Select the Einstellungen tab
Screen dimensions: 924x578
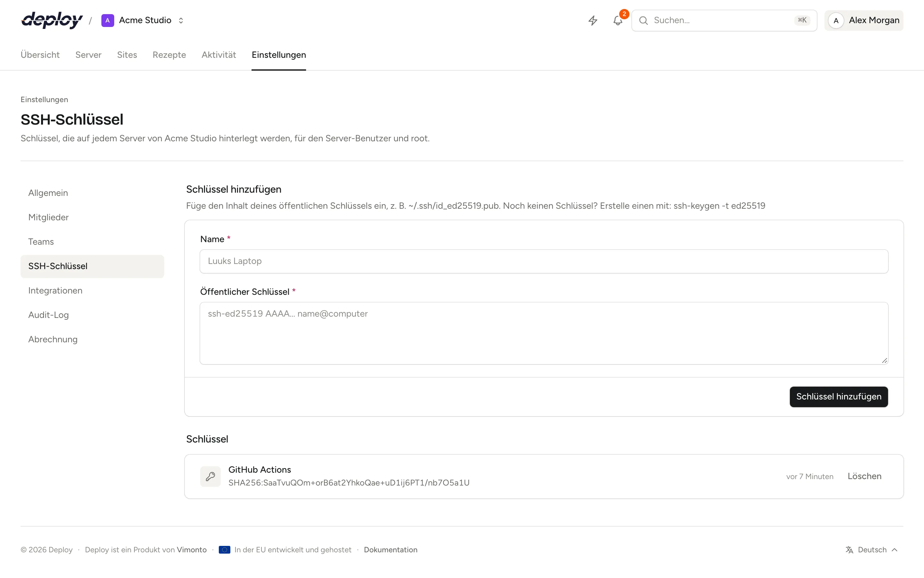point(279,55)
